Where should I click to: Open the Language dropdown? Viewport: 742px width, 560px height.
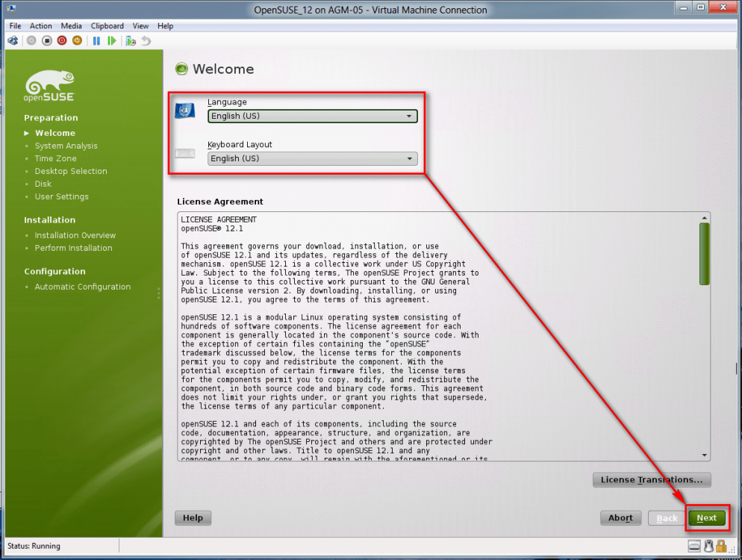click(x=312, y=116)
